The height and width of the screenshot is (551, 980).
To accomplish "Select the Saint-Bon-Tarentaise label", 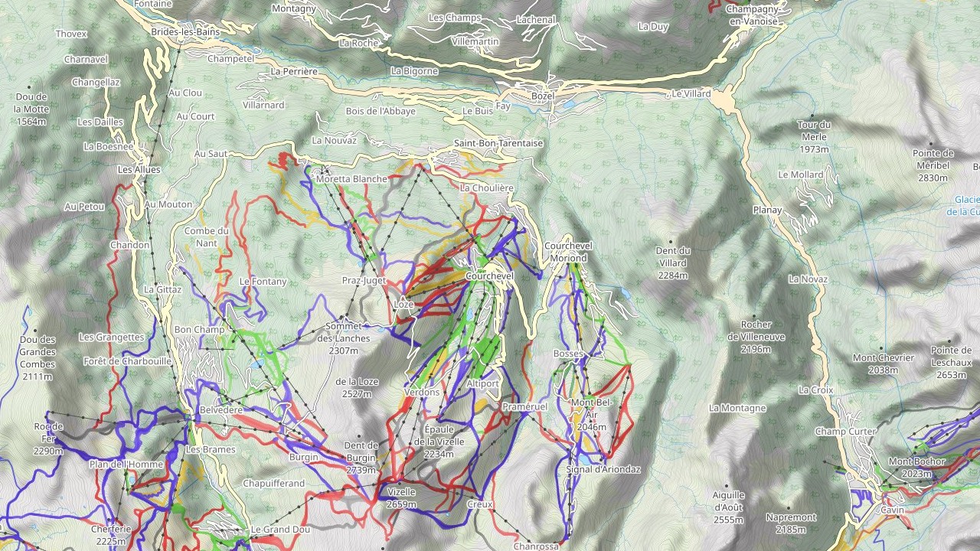I will 498,143.
